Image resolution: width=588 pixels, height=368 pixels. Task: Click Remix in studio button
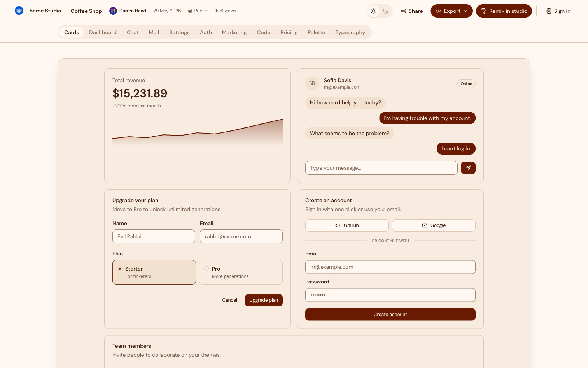click(x=504, y=11)
